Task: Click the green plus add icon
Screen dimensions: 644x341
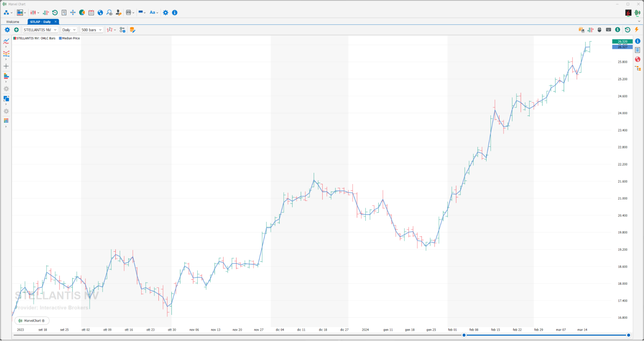Action: tap(16, 30)
